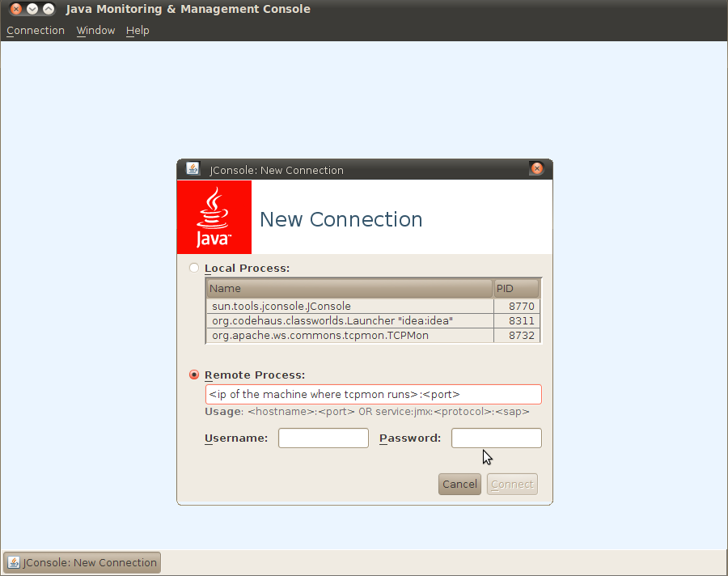Screen dimensions: 728x576
Task: Close the JConsole New Connection dialog
Action: (x=537, y=168)
